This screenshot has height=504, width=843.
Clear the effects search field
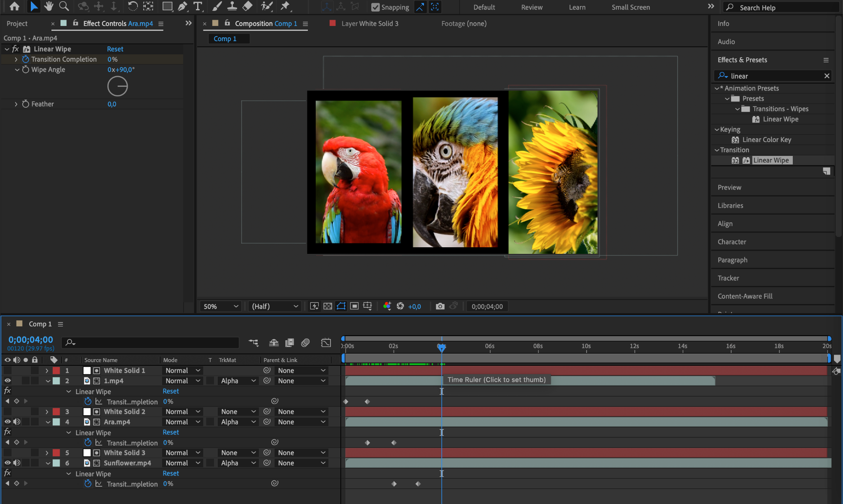tap(827, 76)
